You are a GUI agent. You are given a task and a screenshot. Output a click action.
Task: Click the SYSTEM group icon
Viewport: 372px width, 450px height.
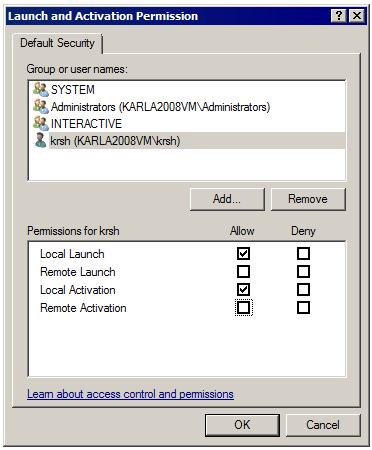pos(41,89)
